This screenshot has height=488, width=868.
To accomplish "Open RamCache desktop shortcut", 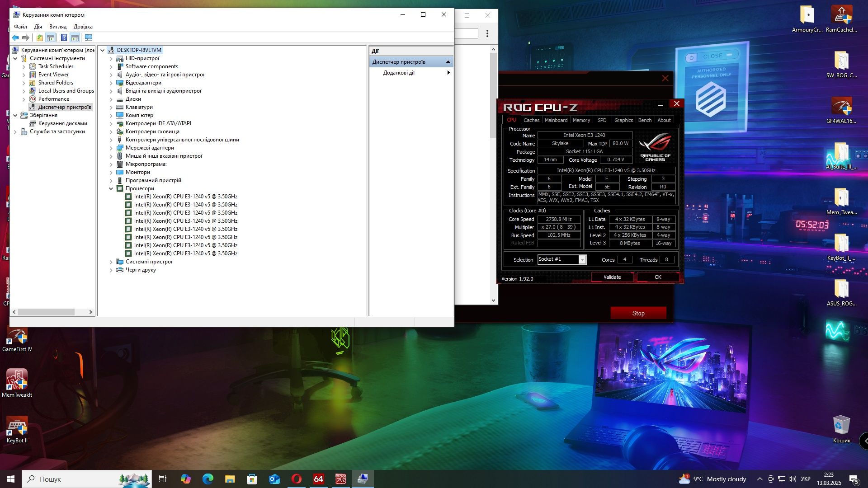I will (x=841, y=19).
